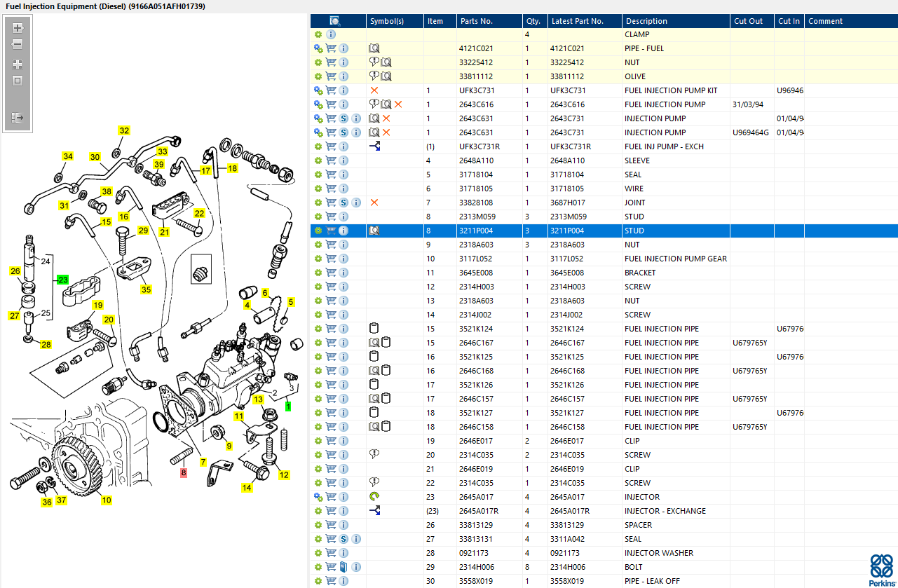Screen dimensions: 898x588
Task: Click the search icon in table header
Action: click(335, 21)
